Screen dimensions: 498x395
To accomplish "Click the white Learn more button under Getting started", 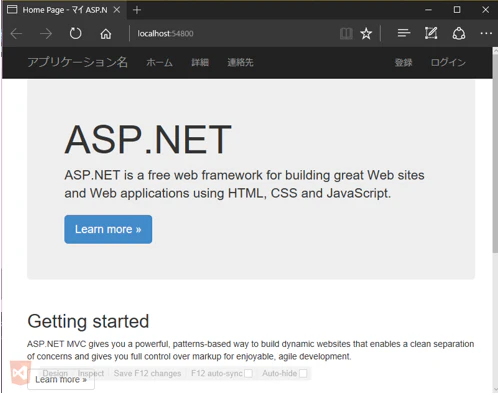I will tap(61, 380).
